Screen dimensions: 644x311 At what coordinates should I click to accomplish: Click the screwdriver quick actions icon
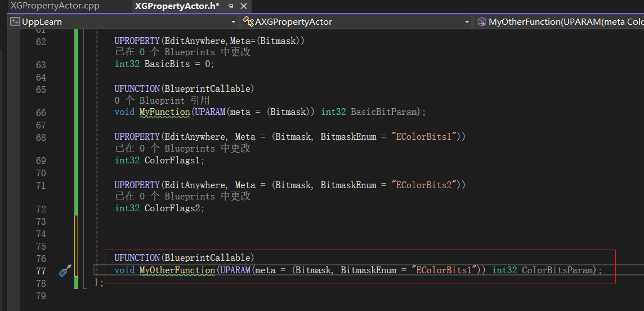(x=65, y=270)
